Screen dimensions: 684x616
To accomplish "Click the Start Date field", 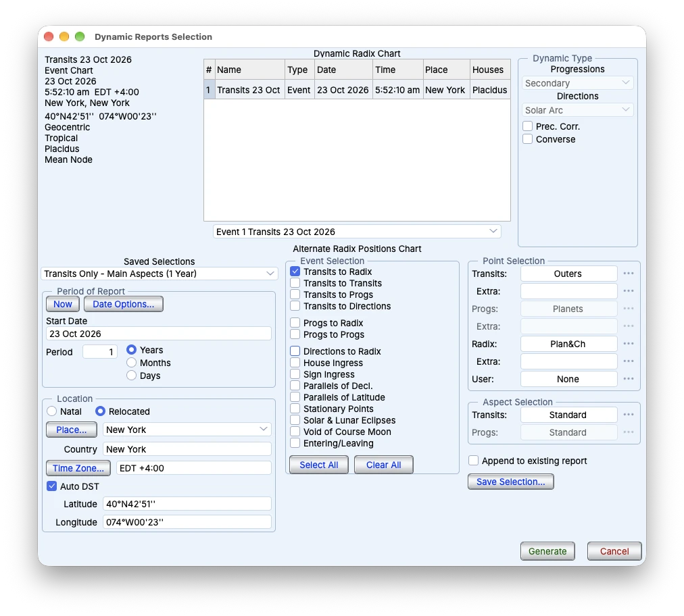I will click(159, 334).
